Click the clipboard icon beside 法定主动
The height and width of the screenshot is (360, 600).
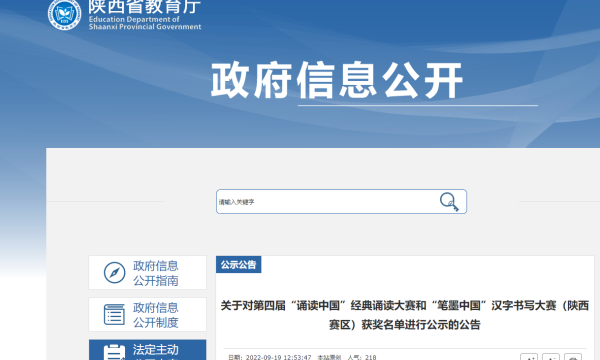[114, 352]
